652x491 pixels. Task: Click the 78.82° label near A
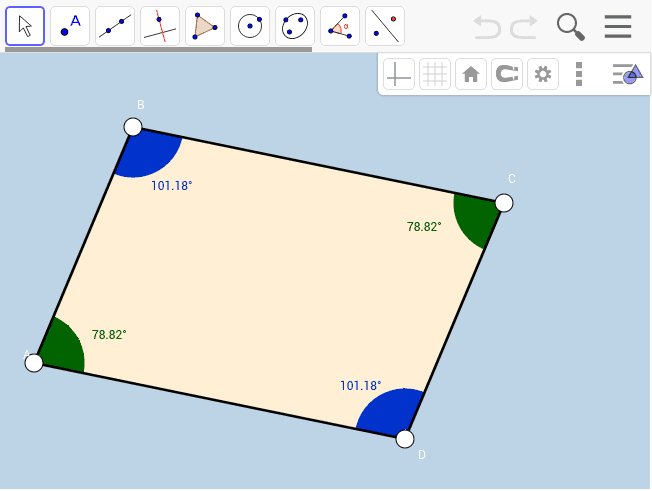pos(109,335)
